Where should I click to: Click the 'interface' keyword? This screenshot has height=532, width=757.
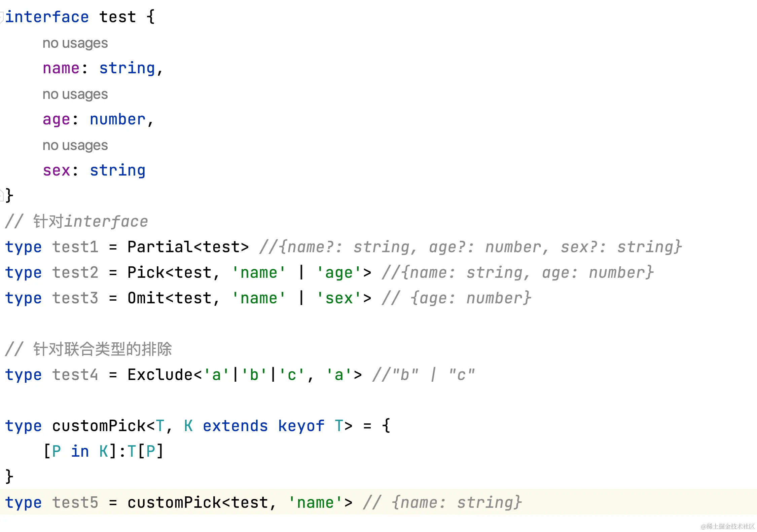coord(47,17)
